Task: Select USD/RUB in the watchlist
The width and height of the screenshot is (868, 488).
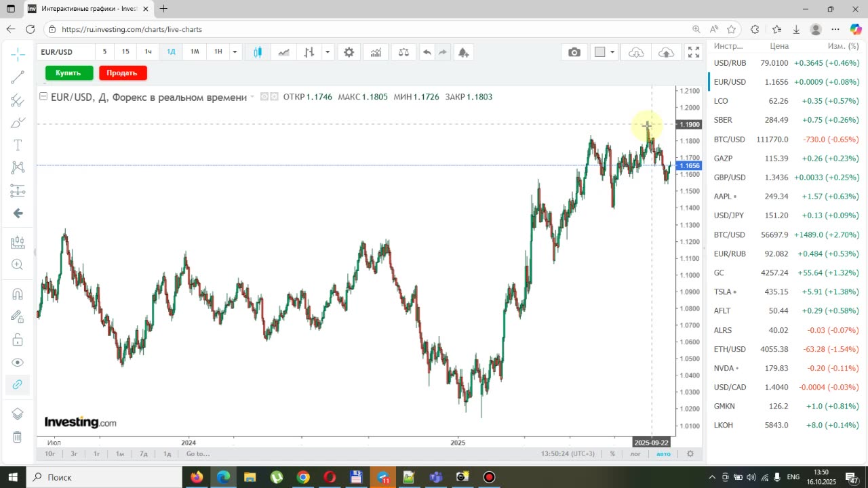Action: tap(787, 63)
